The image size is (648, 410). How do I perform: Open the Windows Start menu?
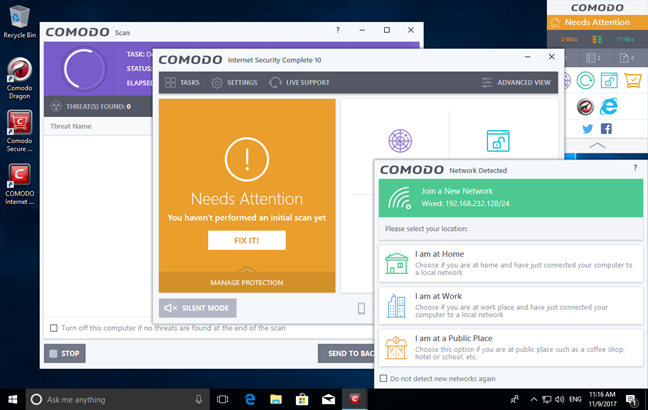pos(13,399)
